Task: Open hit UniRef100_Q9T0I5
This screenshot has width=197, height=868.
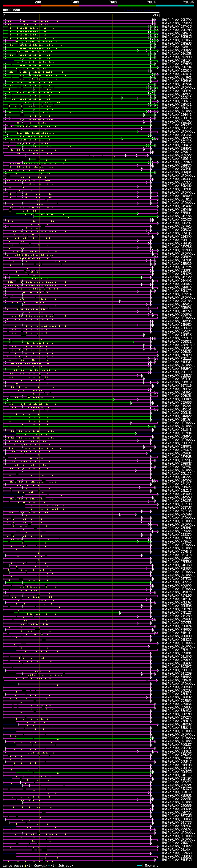Action: pos(177,26)
